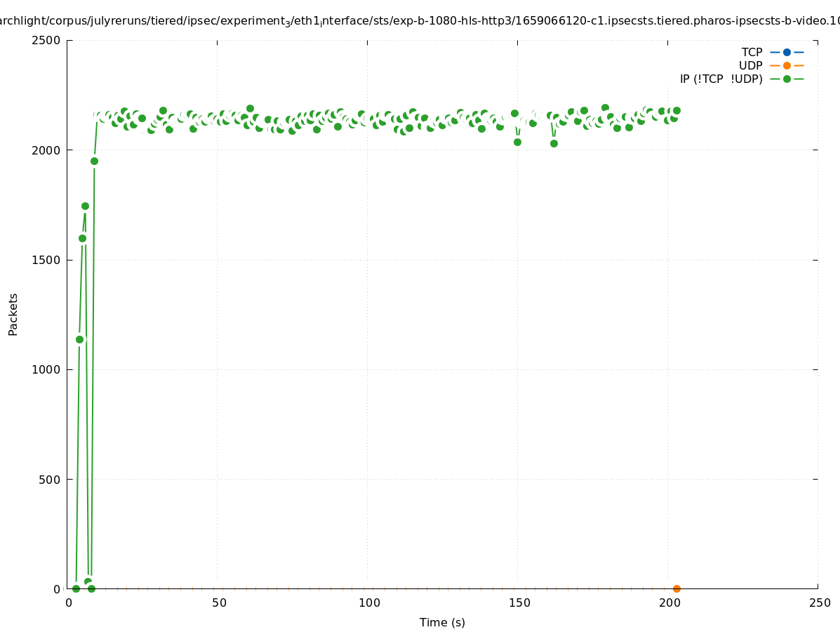Click the dip data point near 162 seconds
The width and height of the screenshot is (840, 632).
click(554, 143)
